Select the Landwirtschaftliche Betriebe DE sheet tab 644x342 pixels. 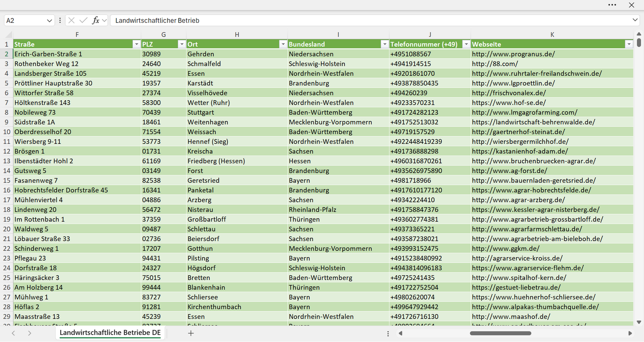110,333
